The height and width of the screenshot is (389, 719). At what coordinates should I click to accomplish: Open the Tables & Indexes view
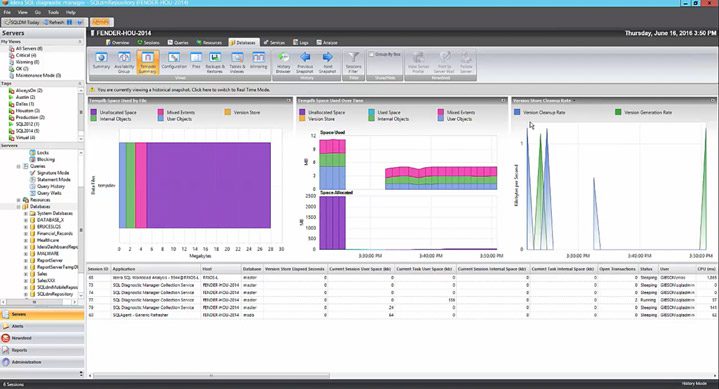[x=237, y=62]
